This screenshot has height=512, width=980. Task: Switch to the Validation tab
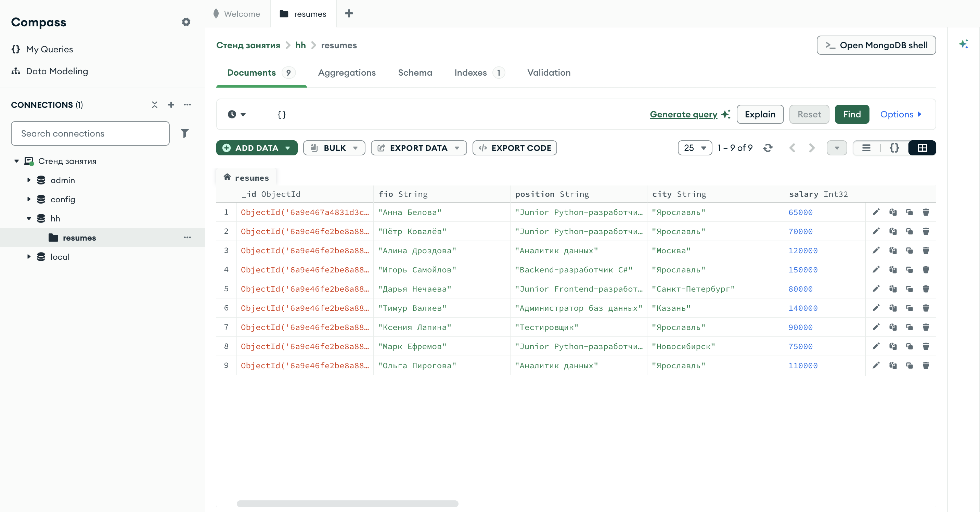(549, 73)
